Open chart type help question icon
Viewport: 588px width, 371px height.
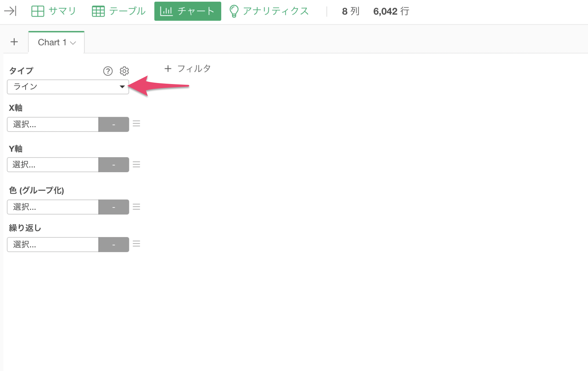(108, 71)
